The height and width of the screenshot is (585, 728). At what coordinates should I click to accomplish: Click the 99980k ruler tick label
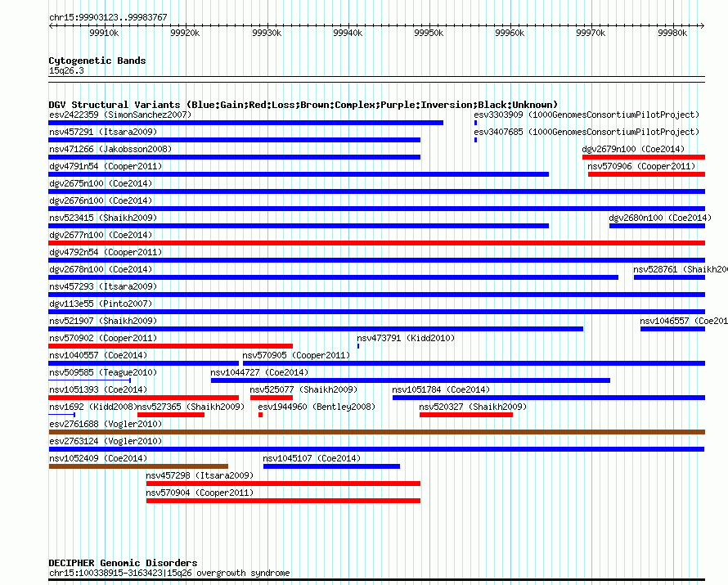click(672, 33)
